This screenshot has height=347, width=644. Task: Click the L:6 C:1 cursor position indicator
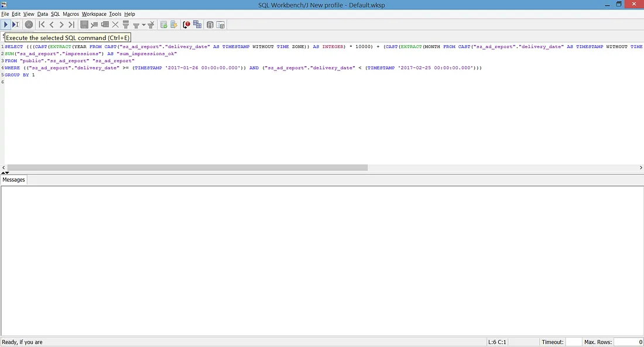497,342
